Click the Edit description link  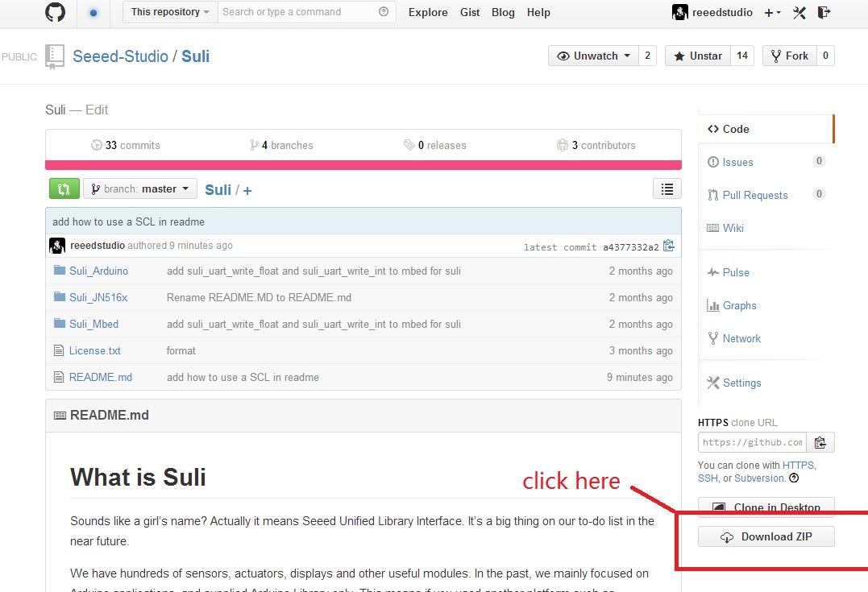97,110
